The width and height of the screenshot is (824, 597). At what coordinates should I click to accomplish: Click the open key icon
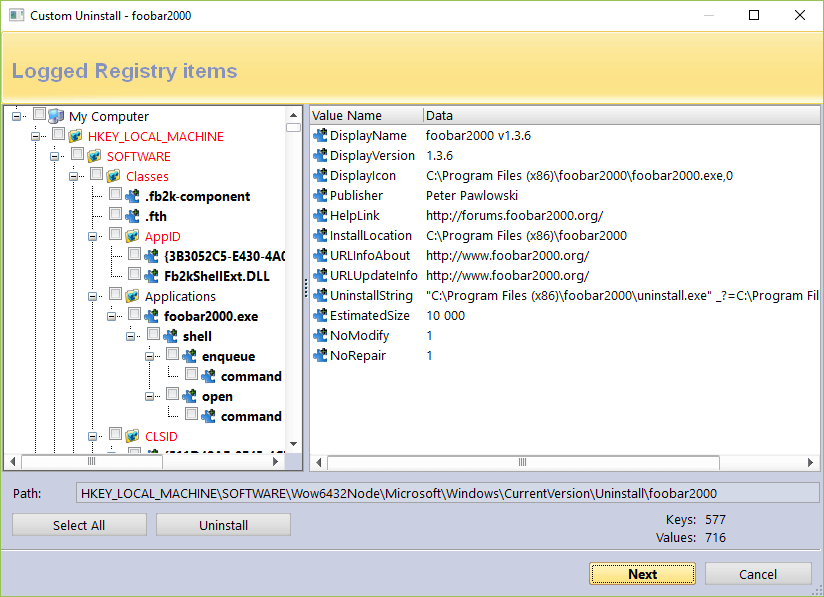[189, 396]
